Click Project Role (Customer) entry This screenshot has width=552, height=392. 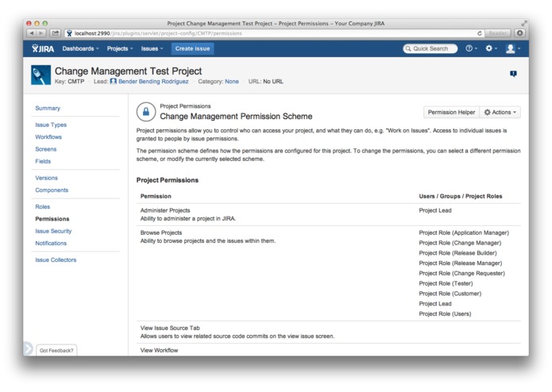(450, 294)
